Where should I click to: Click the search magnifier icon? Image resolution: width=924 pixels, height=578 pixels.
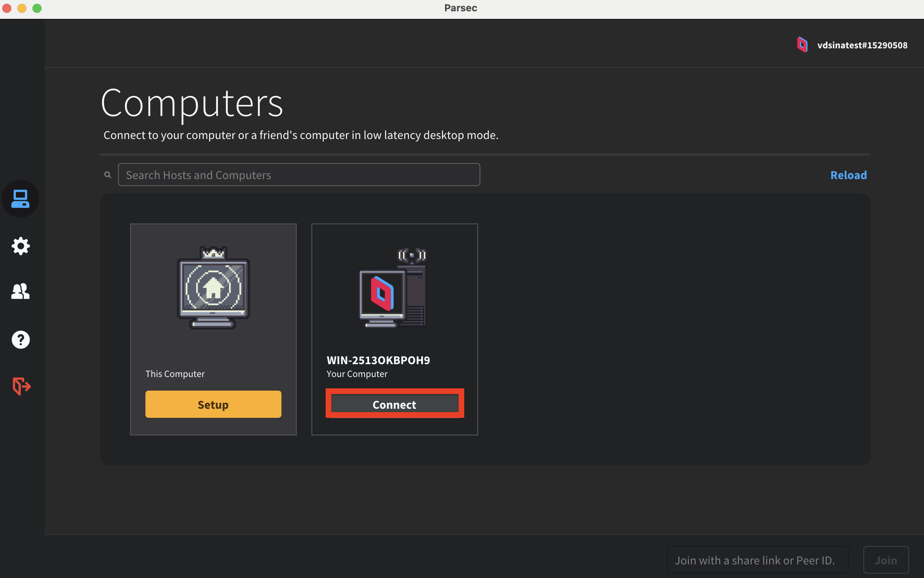pos(108,175)
